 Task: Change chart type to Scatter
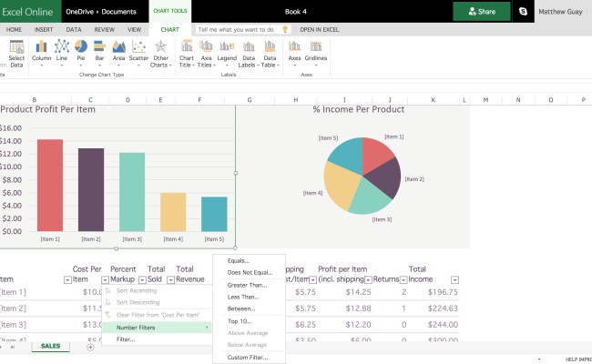(x=138, y=54)
